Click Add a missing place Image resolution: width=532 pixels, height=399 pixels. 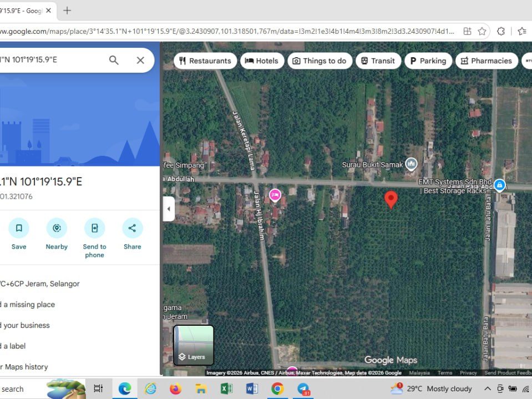(x=80, y=304)
